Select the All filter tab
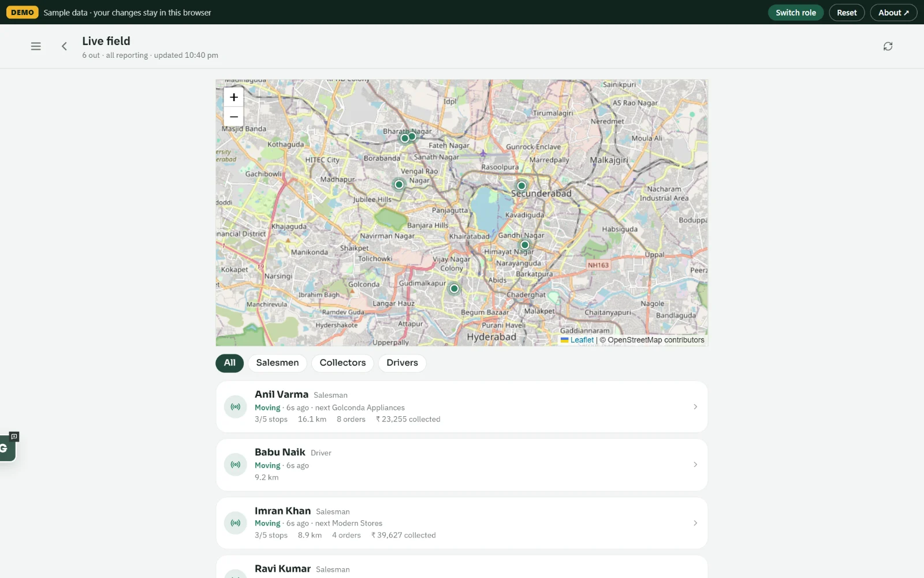This screenshot has height=578, width=924. (230, 363)
